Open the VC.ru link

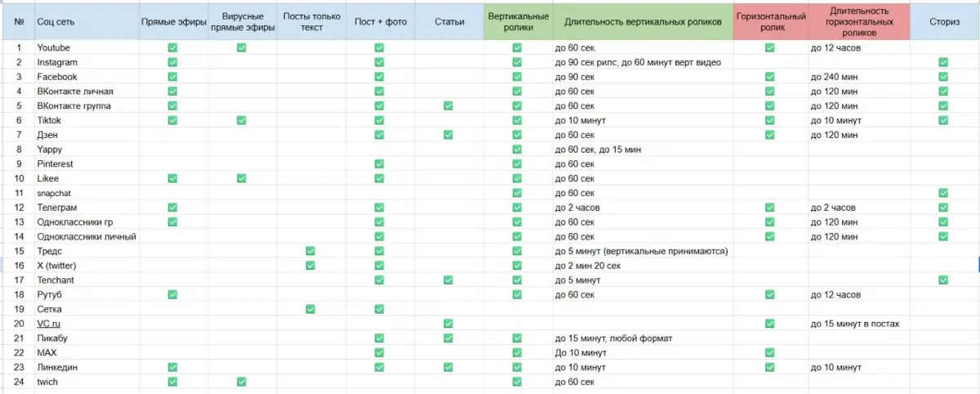coord(49,324)
